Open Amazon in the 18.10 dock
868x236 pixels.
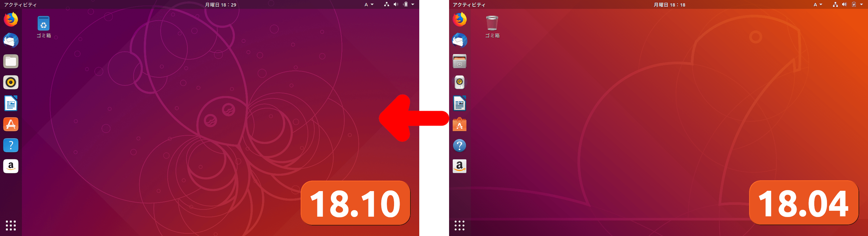pyautogui.click(x=11, y=166)
